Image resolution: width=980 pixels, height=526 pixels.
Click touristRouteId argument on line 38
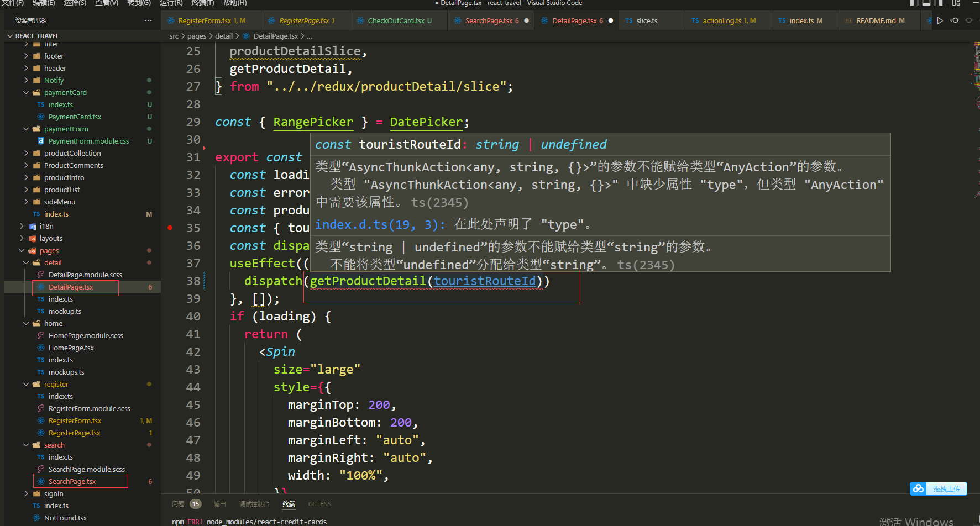point(485,281)
